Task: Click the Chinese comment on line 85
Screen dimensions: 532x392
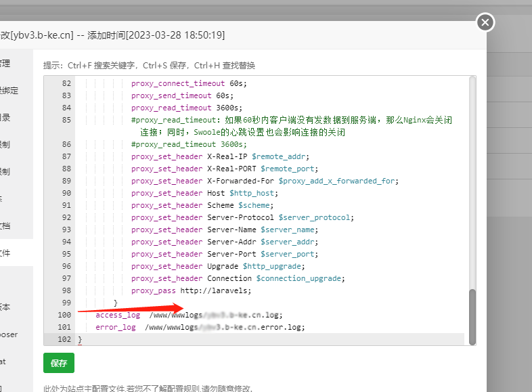Action: 292,126
